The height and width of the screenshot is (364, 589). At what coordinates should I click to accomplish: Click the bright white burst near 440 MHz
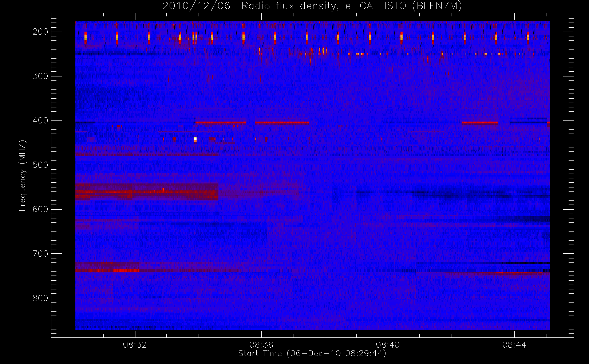pyautogui.click(x=195, y=139)
